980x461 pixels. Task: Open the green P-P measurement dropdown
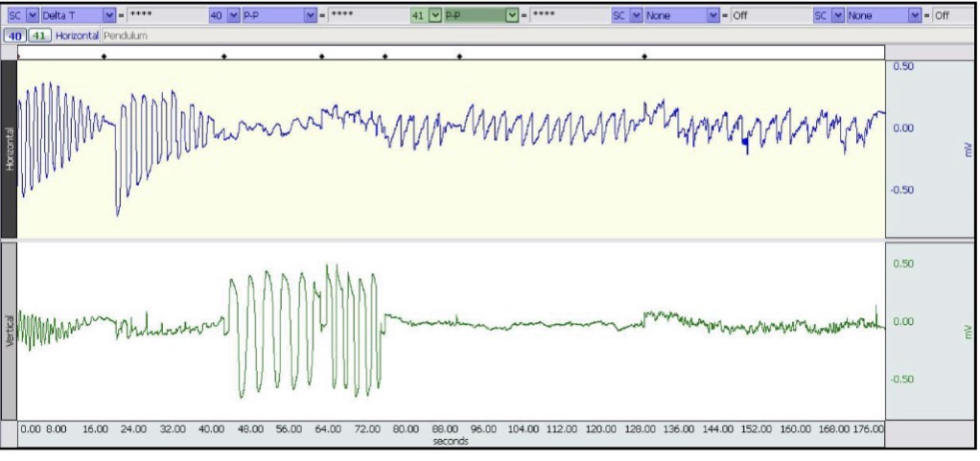(512, 16)
